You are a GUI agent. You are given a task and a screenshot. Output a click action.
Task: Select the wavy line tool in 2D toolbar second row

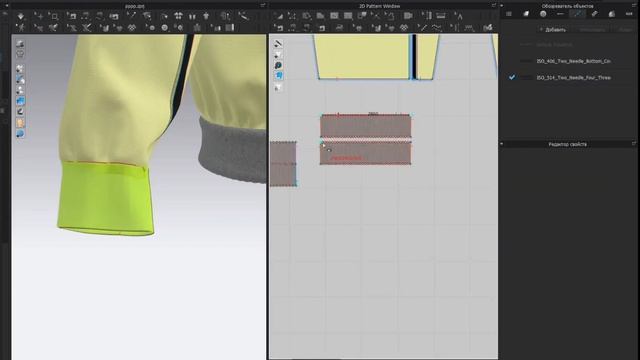point(437,28)
